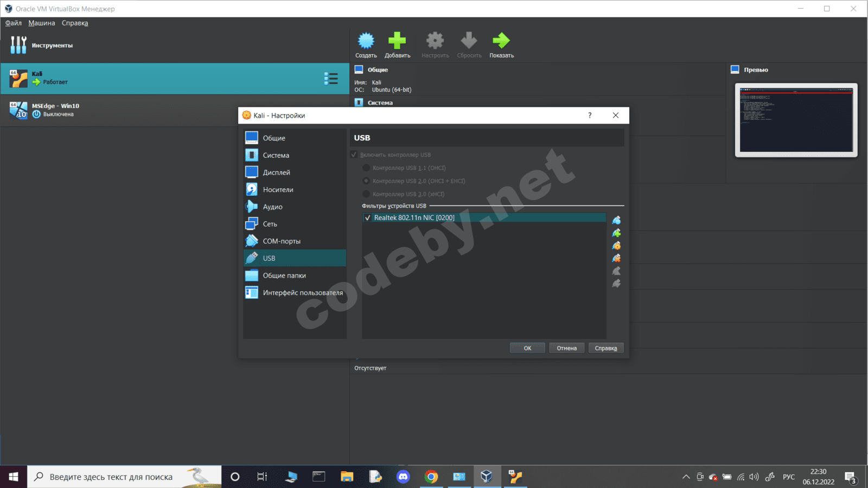Click the Сбросить arrow icon

tap(469, 41)
